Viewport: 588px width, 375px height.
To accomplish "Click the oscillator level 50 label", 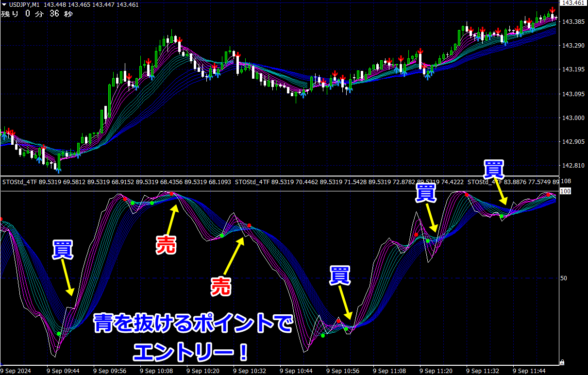I will click(x=564, y=278).
